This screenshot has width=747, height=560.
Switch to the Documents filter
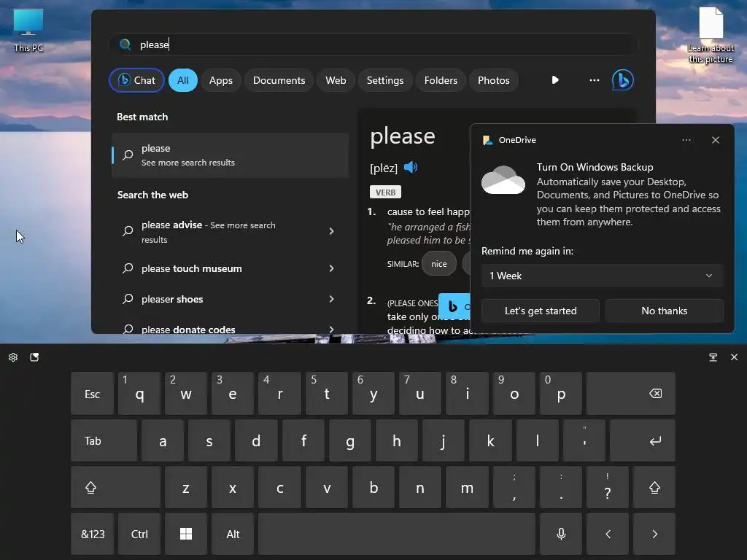click(279, 80)
